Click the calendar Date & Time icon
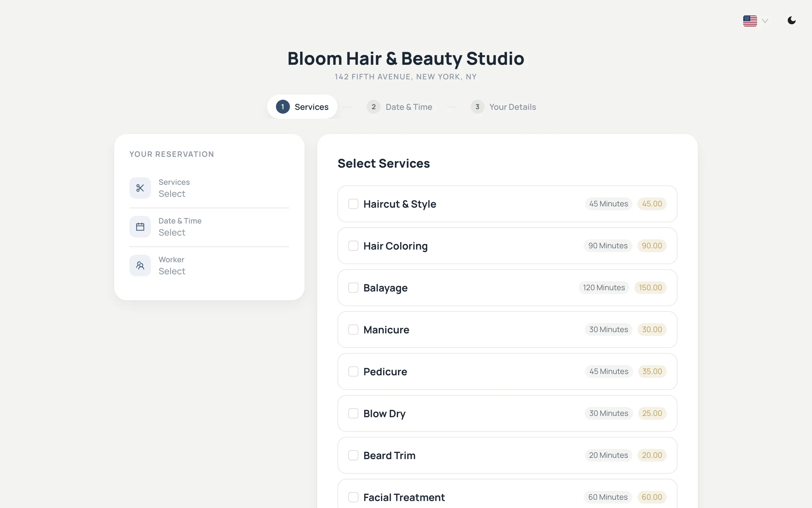The height and width of the screenshot is (508, 812). tap(140, 227)
